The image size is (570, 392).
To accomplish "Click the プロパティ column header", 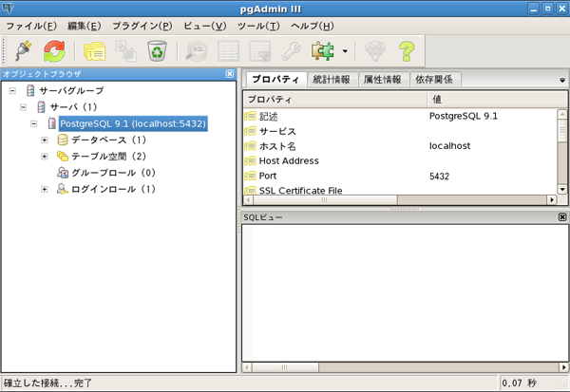I will click(334, 99).
